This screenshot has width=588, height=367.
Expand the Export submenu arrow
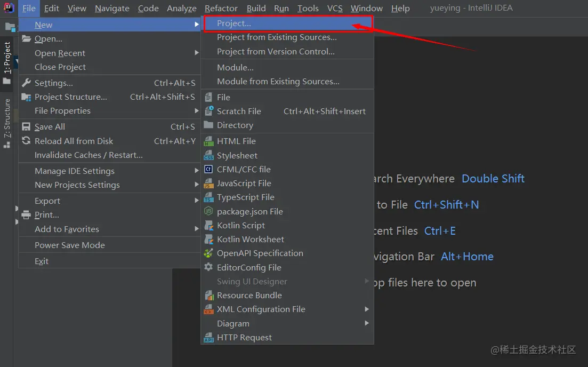tap(197, 201)
